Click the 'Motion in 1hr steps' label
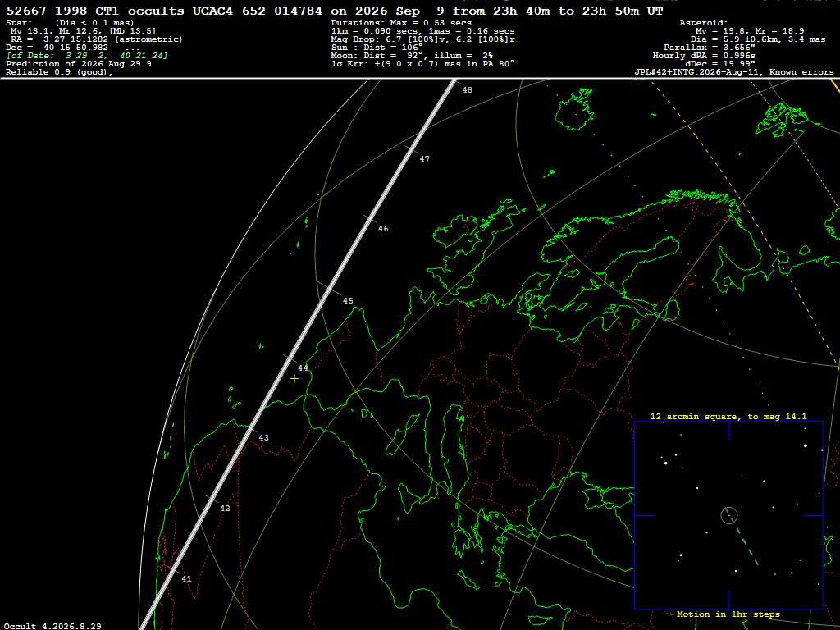 pos(728,614)
